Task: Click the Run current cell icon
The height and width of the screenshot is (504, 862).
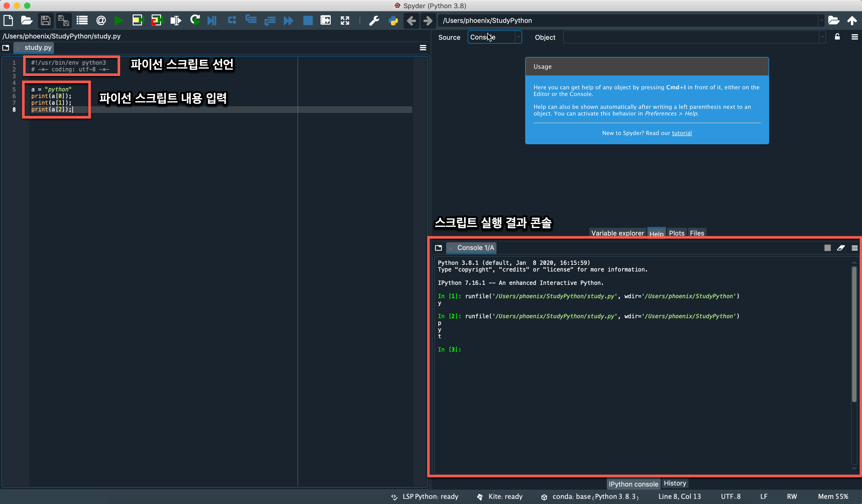Action: [x=138, y=21]
